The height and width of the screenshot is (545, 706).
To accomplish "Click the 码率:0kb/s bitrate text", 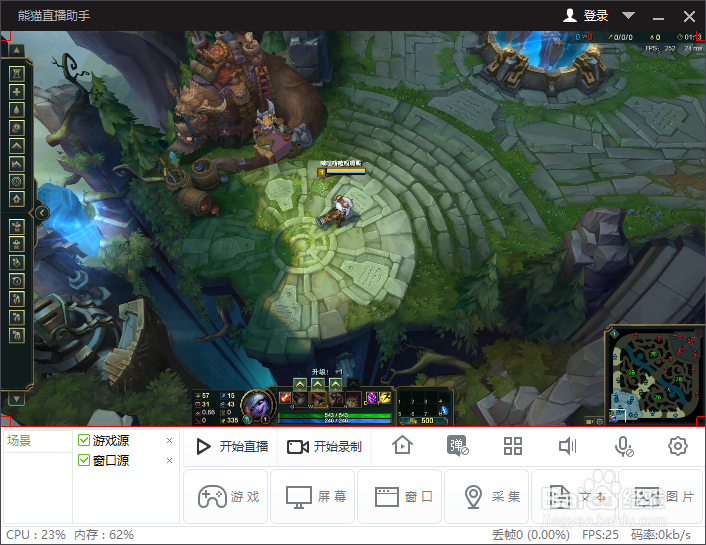I will [x=661, y=535].
